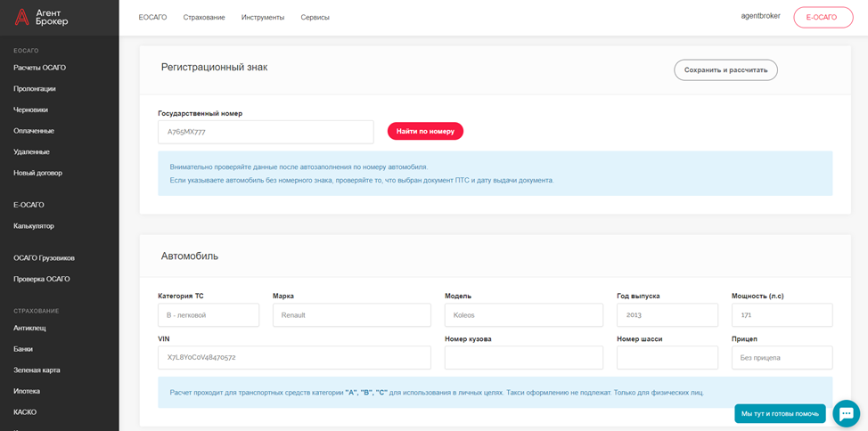Select Расчеты ОСАГО in sidebar

click(x=40, y=68)
